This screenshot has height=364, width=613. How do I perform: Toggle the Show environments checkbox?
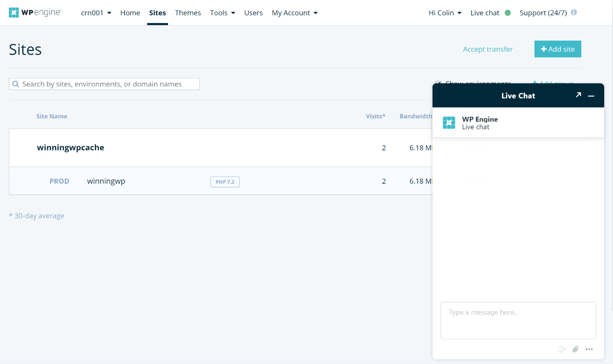tap(438, 83)
